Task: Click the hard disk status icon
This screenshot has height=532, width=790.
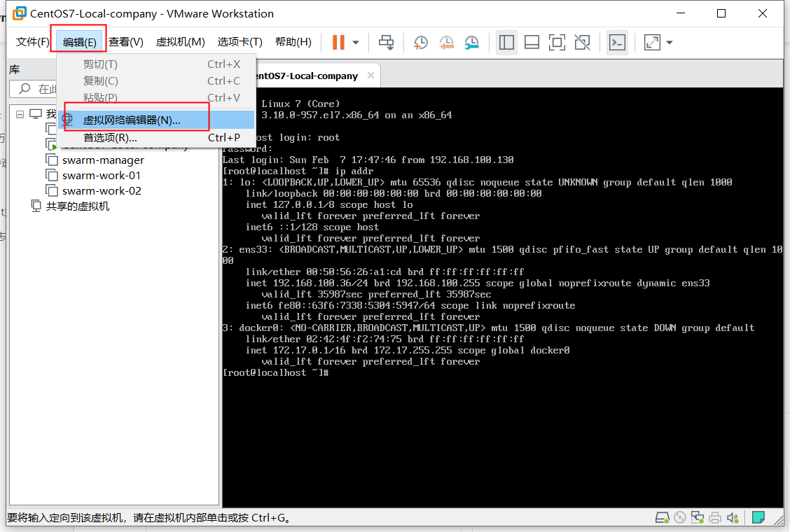Action: [x=662, y=518]
